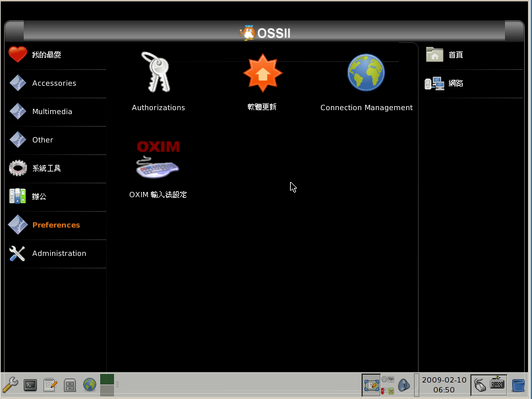Open Connection Management globe icon
The image size is (532, 399).
click(x=366, y=73)
